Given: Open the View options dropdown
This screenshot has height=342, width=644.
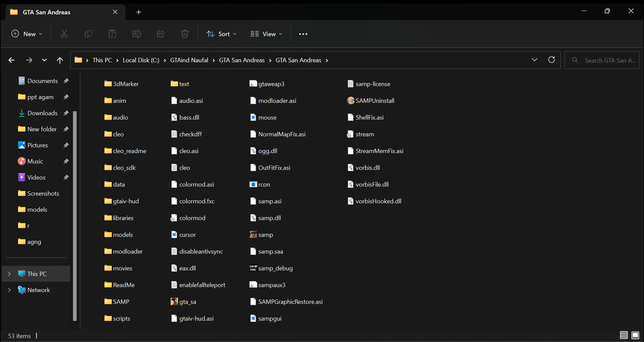Looking at the screenshot, I should click(266, 34).
